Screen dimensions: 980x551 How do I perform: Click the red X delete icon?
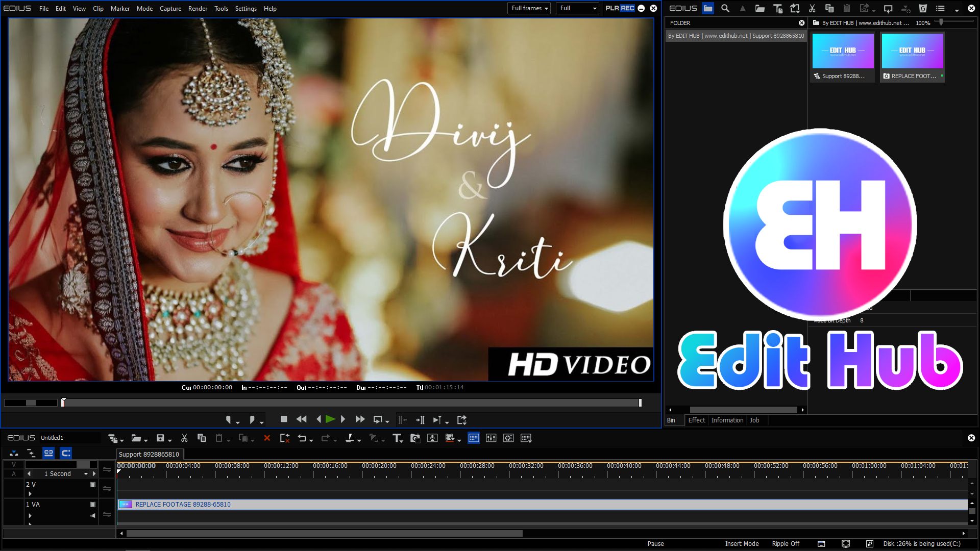tap(266, 438)
